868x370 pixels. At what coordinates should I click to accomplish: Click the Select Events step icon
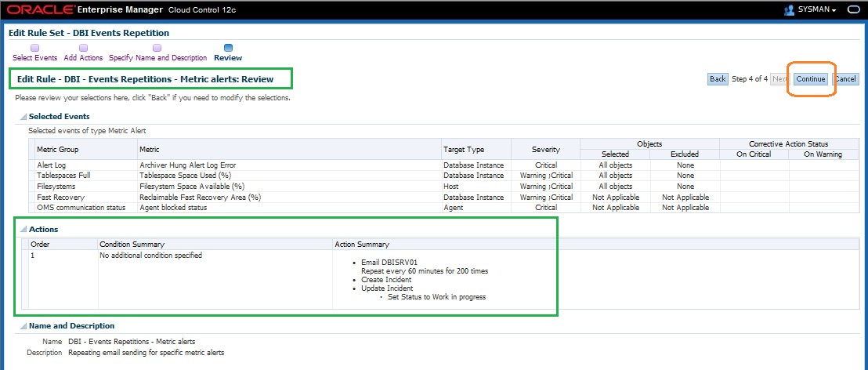click(x=35, y=48)
